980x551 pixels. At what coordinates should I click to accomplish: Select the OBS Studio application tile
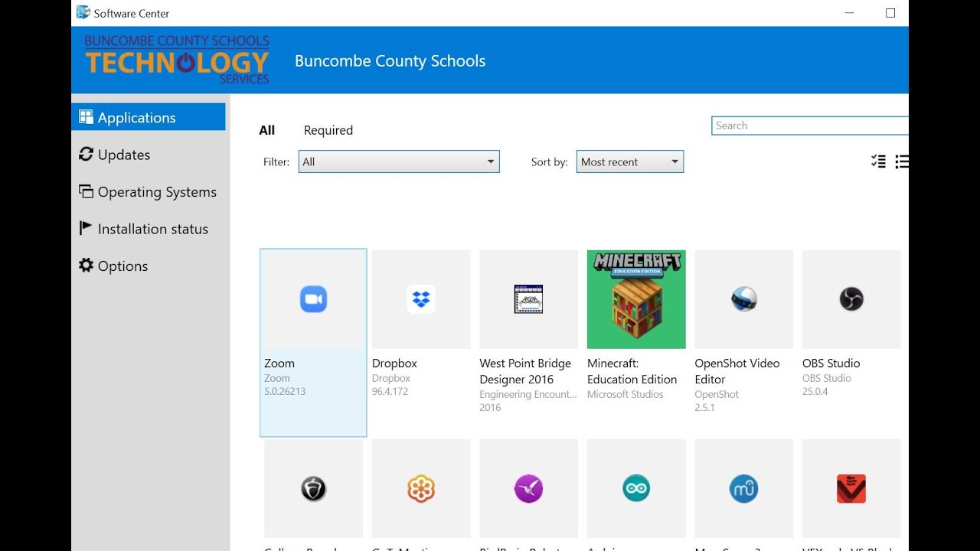click(851, 343)
